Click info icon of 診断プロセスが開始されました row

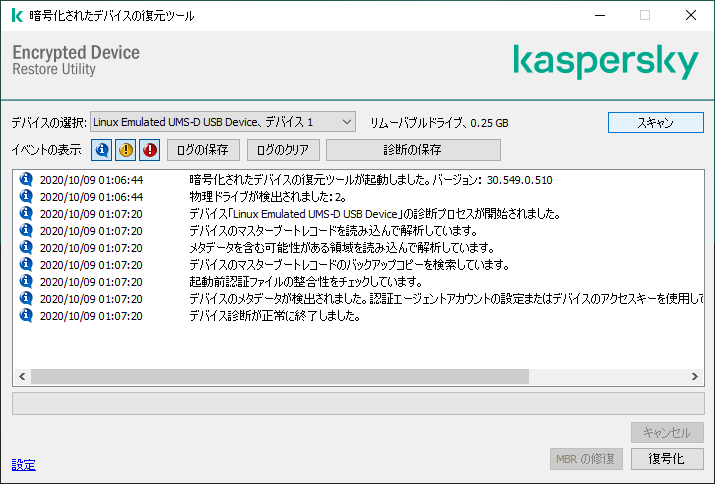pos(26,213)
